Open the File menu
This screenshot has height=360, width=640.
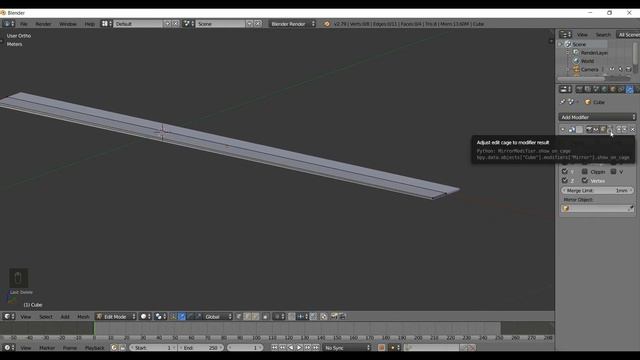(24, 24)
